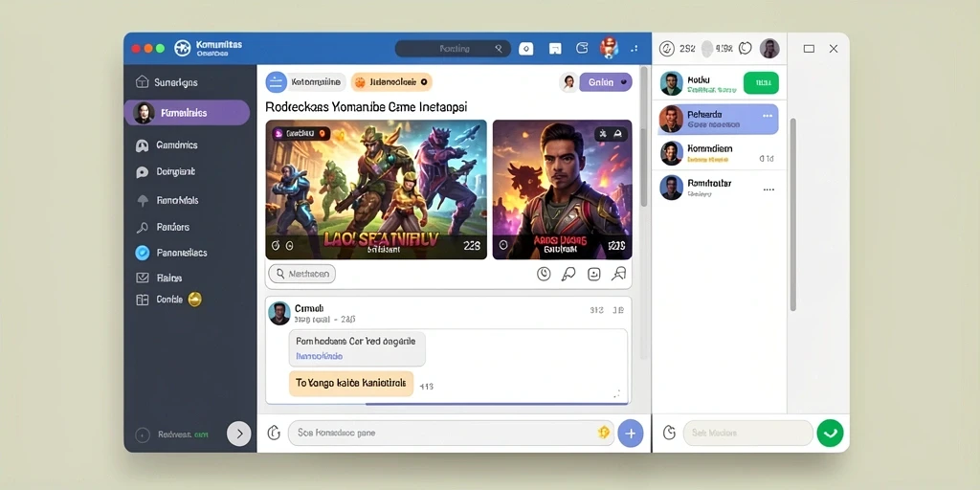Click the green button in Kotlu's row
This screenshot has width=980, height=490.
761,83
